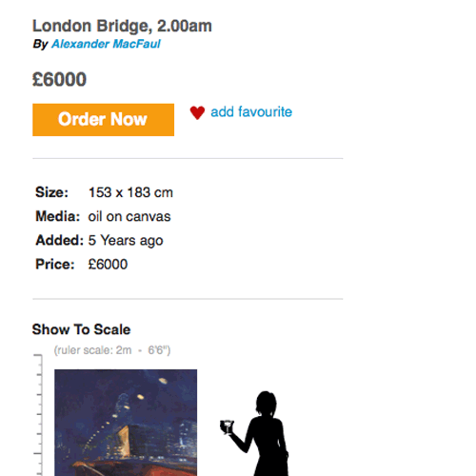Click the Size label
The width and height of the screenshot is (476, 476).
[51, 192]
